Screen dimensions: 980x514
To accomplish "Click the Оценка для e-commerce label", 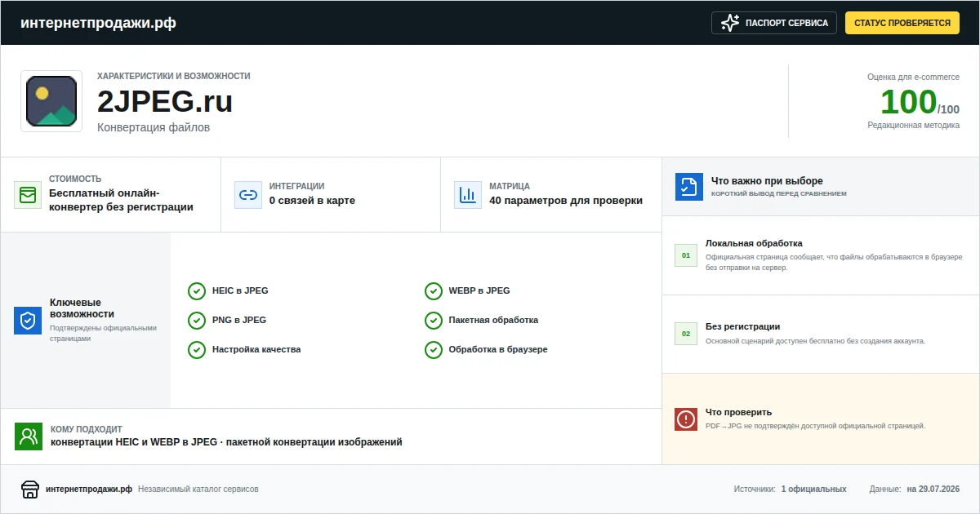I will (914, 77).
